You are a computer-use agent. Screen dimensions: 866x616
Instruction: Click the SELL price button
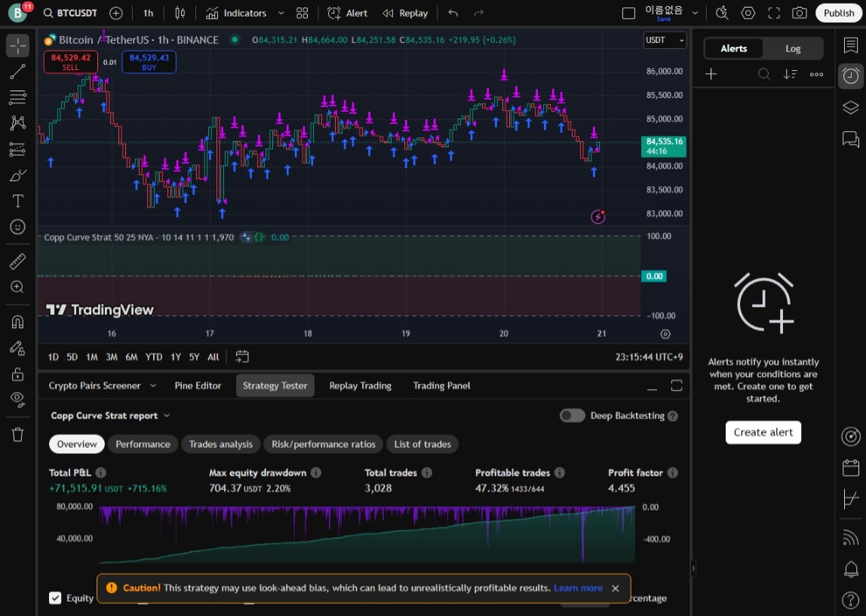[x=71, y=62]
